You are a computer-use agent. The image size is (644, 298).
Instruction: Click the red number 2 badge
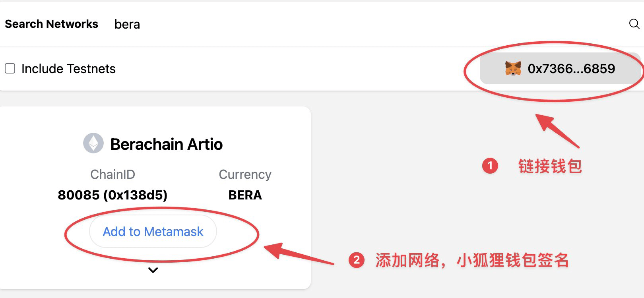pos(356,260)
